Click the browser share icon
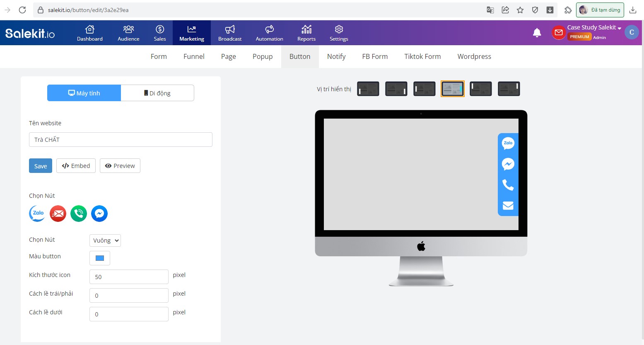 click(505, 10)
